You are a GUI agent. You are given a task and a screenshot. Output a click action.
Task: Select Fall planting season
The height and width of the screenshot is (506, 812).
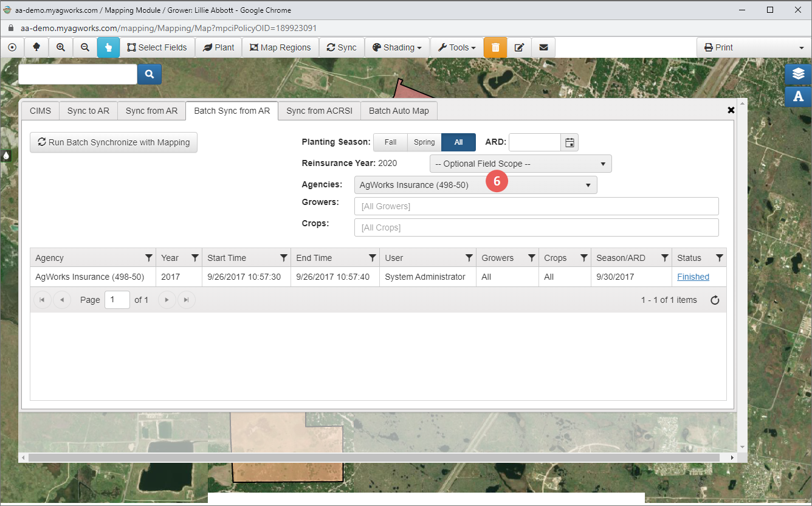[x=390, y=142]
